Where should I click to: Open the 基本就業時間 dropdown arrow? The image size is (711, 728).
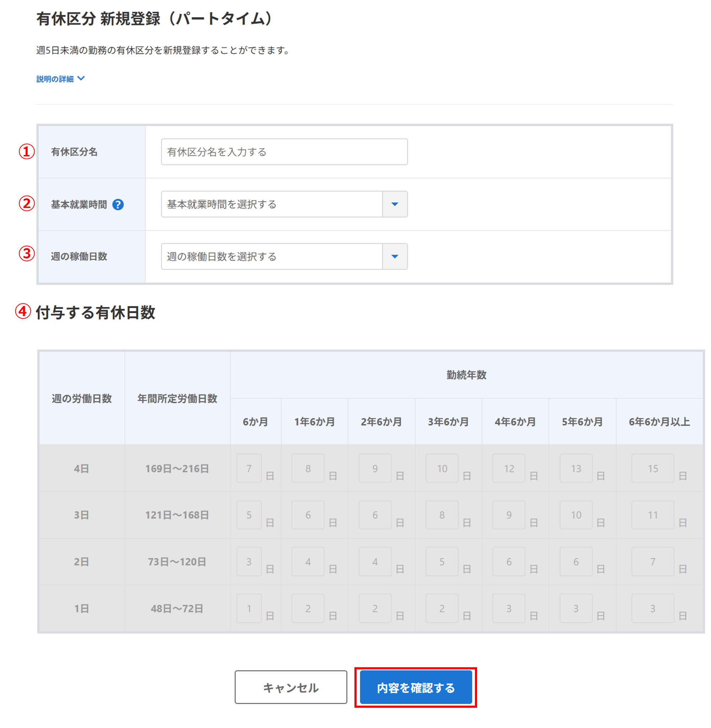click(x=395, y=204)
